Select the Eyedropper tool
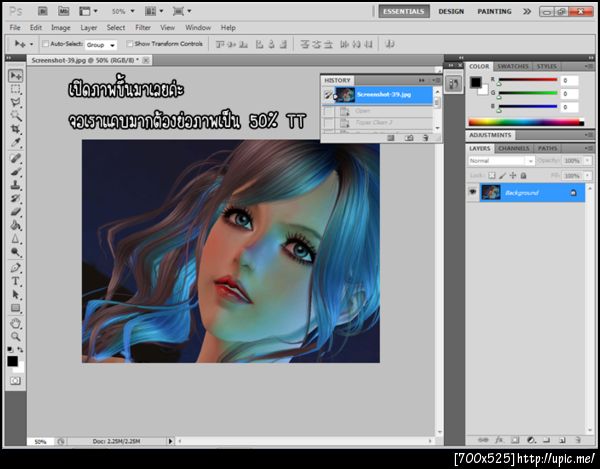Viewport: 600px width, 469px height. point(15,143)
